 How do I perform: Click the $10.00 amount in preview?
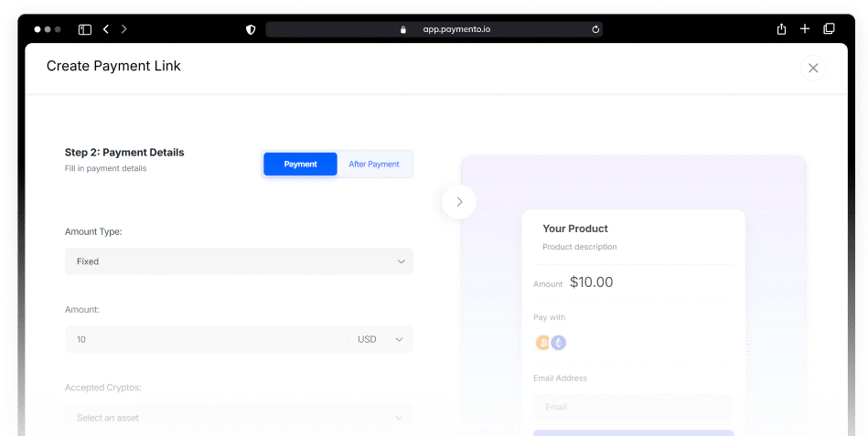591,282
